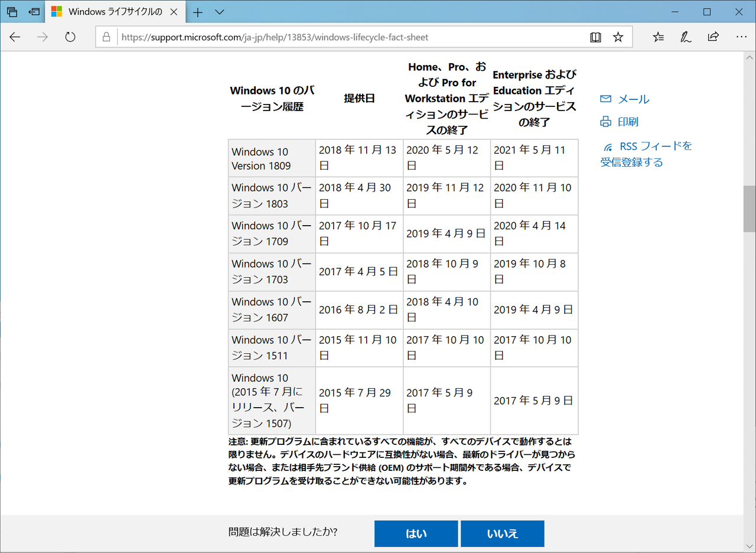This screenshot has width=756, height=553.
Task: Click the バージョン 1507 row label cell
Action: click(272, 401)
